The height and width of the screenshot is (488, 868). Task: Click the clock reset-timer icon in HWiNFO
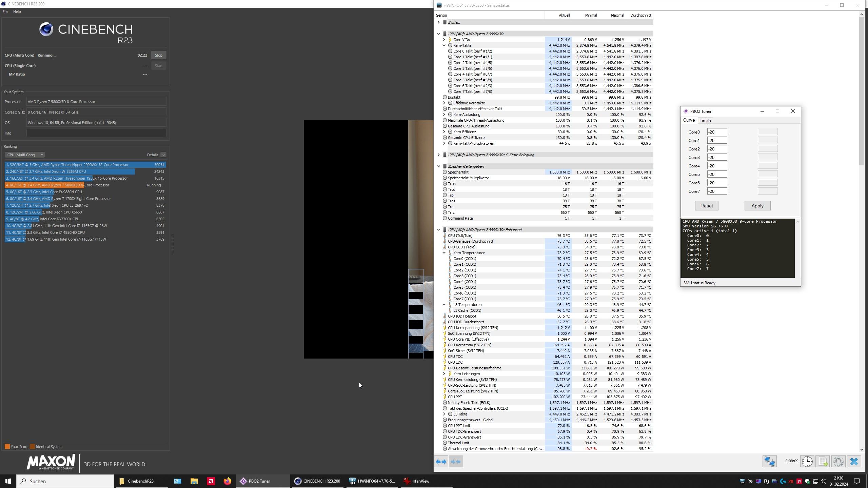pos(807,462)
